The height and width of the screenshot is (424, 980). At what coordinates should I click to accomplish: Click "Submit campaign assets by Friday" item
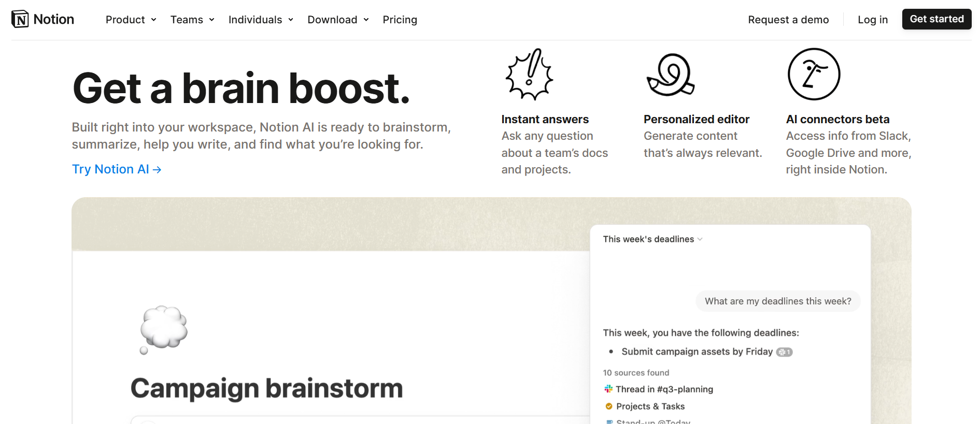pos(697,352)
